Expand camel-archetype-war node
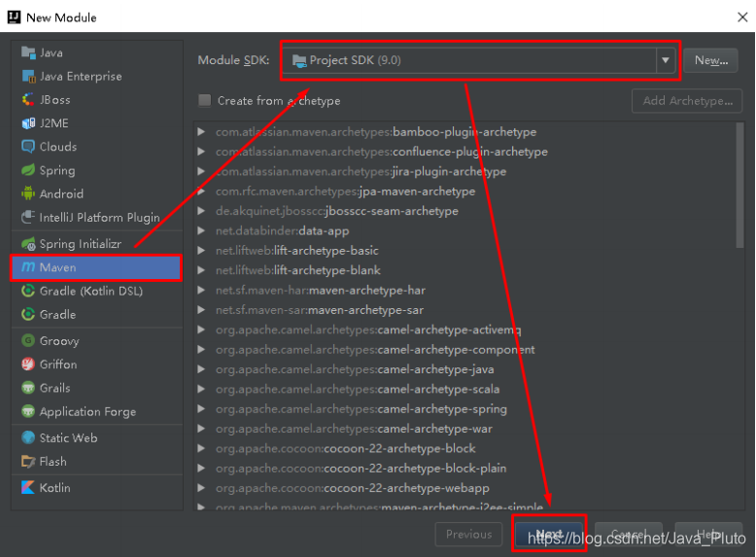Screen dimensions: 756x557 pos(201,429)
